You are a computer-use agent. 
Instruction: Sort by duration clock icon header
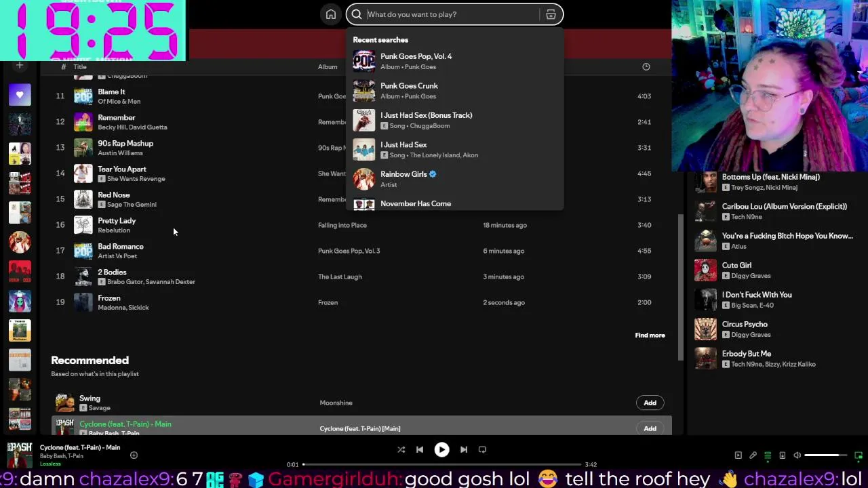[646, 66]
